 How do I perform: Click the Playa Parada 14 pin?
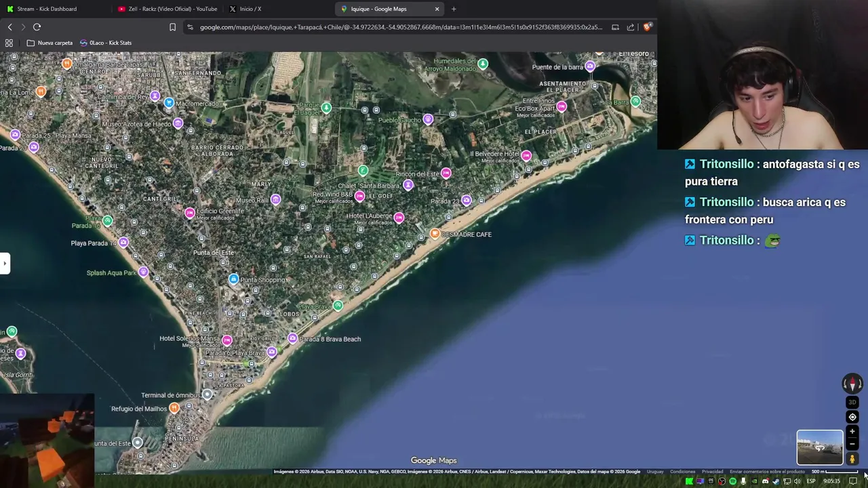click(x=123, y=242)
